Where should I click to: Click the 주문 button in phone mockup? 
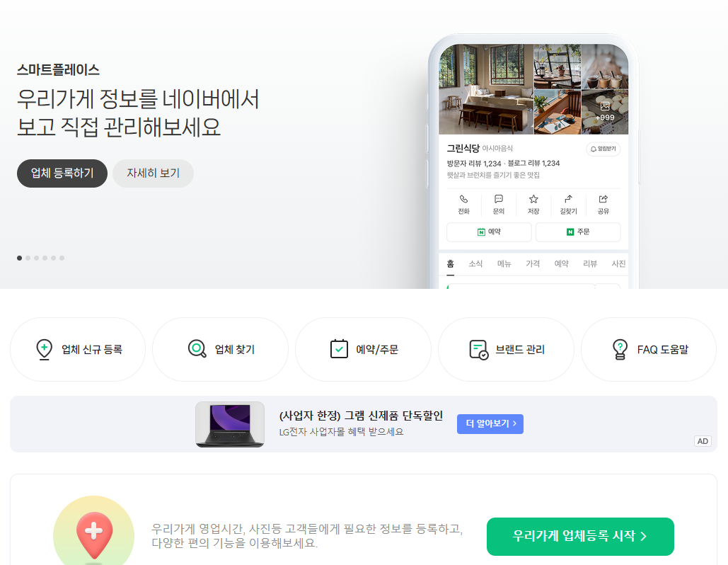[578, 232]
